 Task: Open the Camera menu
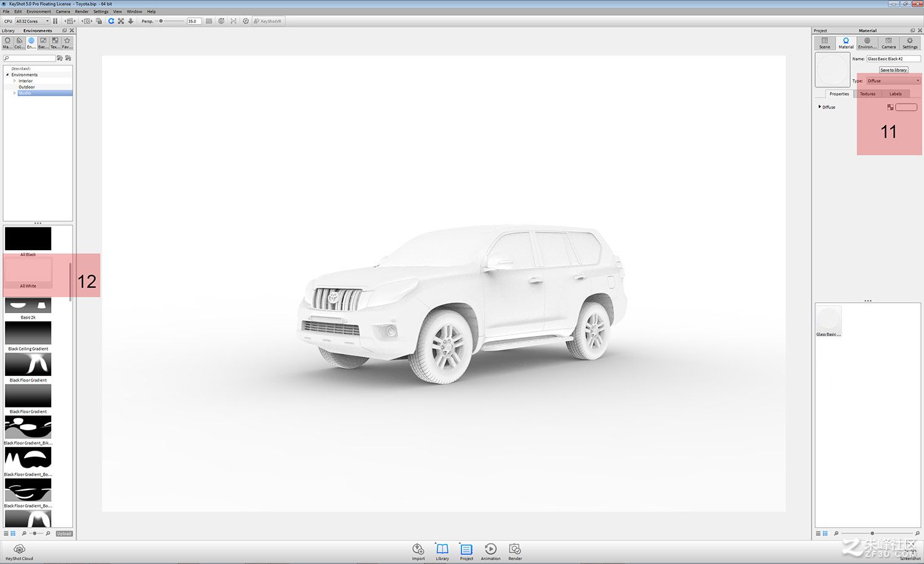63,11
